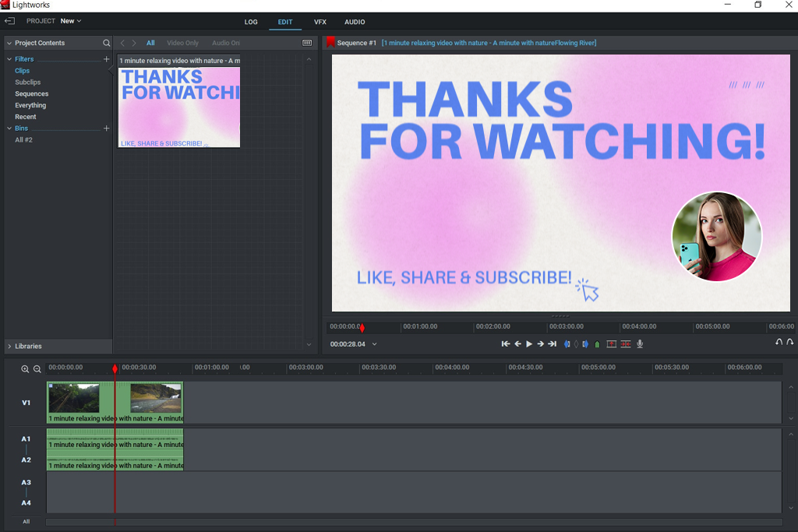Collapse the Project Contents panel header

(9, 44)
